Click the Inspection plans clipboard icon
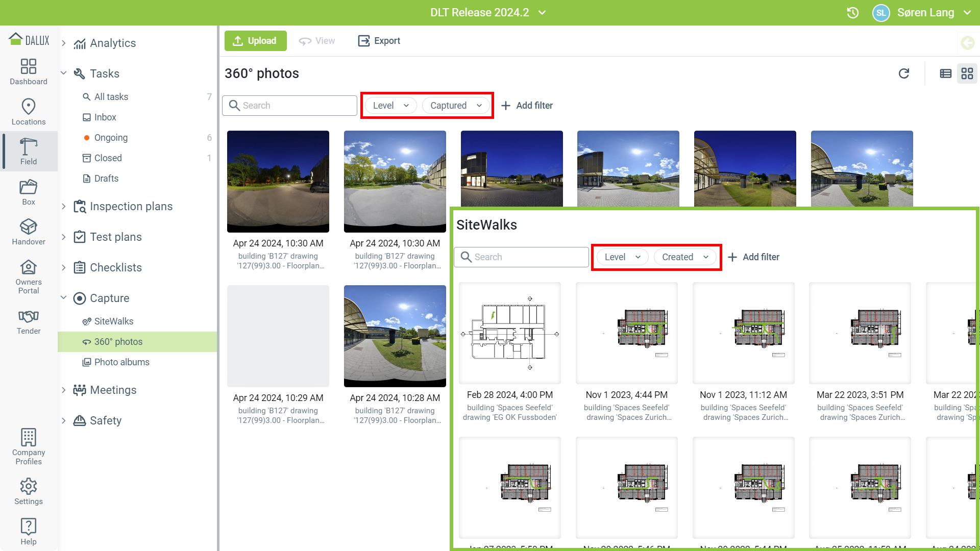 tap(79, 206)
